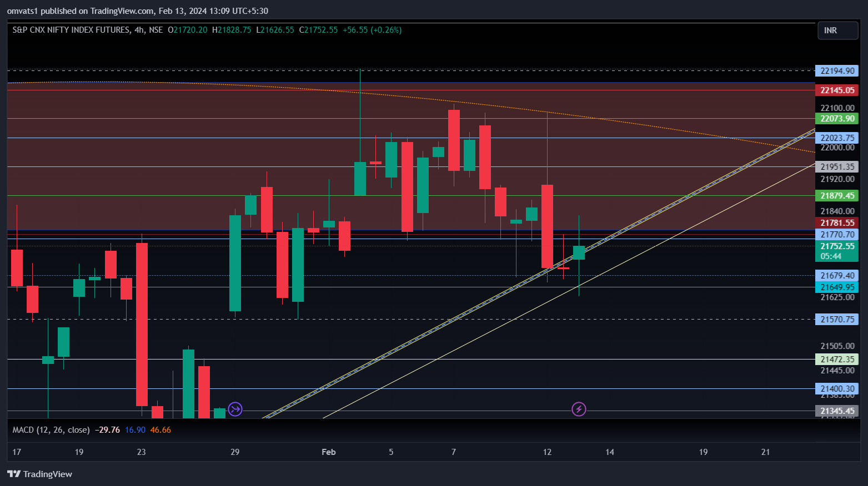Select the green 22073.90 price label

click(837, 119)
